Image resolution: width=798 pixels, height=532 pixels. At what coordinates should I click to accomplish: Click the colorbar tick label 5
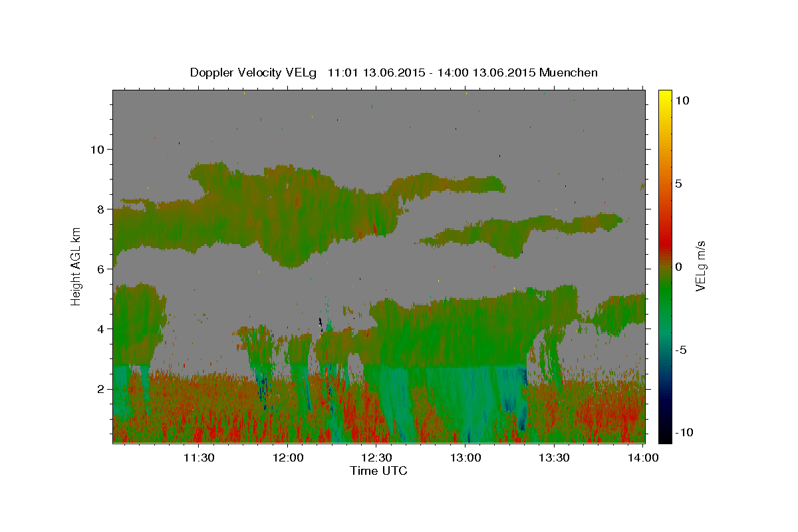point(679,183)
